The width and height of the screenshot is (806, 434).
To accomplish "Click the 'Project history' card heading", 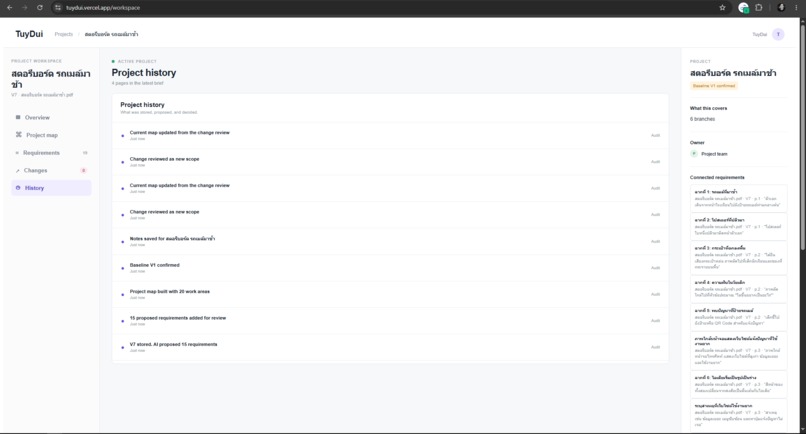I will (142, 104).
